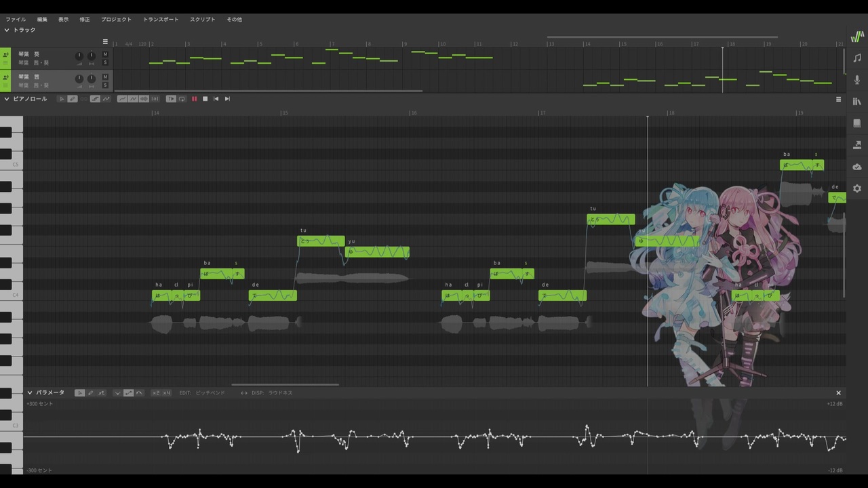The width and height of the screenshot is (868, 488).
Task: Open the プロジェクト menu
Action: coord(117,20)
